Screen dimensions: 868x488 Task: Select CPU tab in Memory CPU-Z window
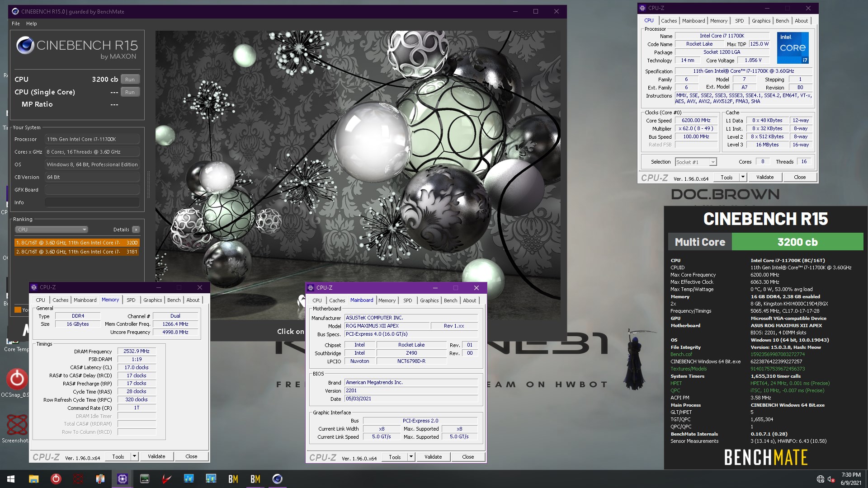40,300
